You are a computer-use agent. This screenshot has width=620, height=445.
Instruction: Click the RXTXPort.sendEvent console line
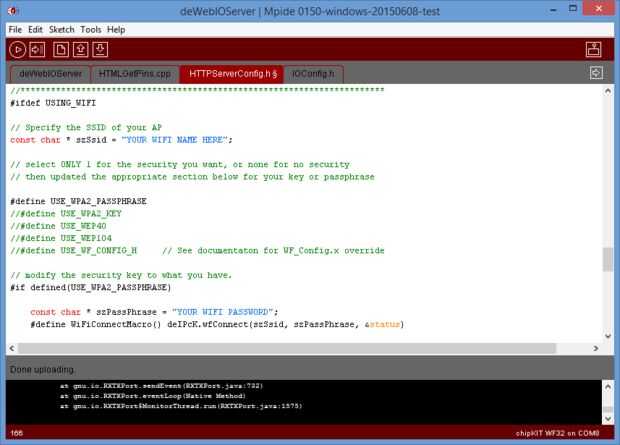tap(161, 386)
